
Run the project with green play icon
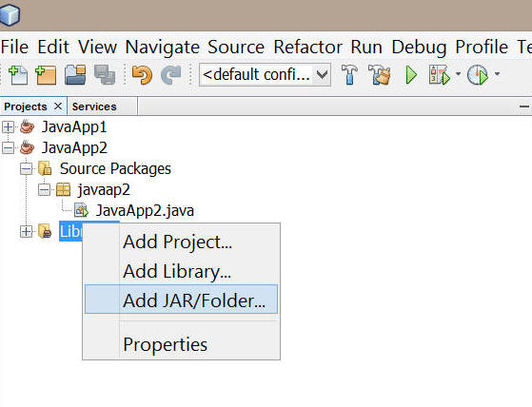tap(411, 74)
